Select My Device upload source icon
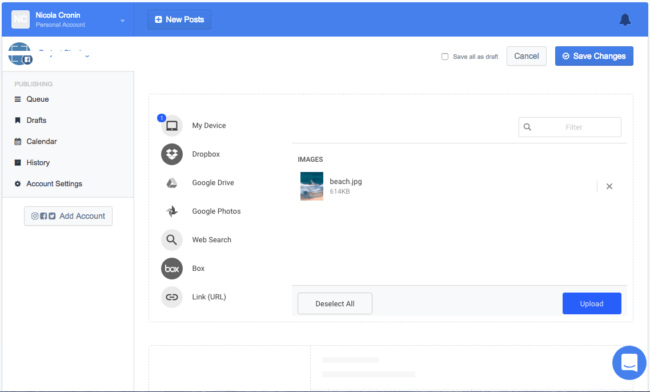 coord(172,126)
